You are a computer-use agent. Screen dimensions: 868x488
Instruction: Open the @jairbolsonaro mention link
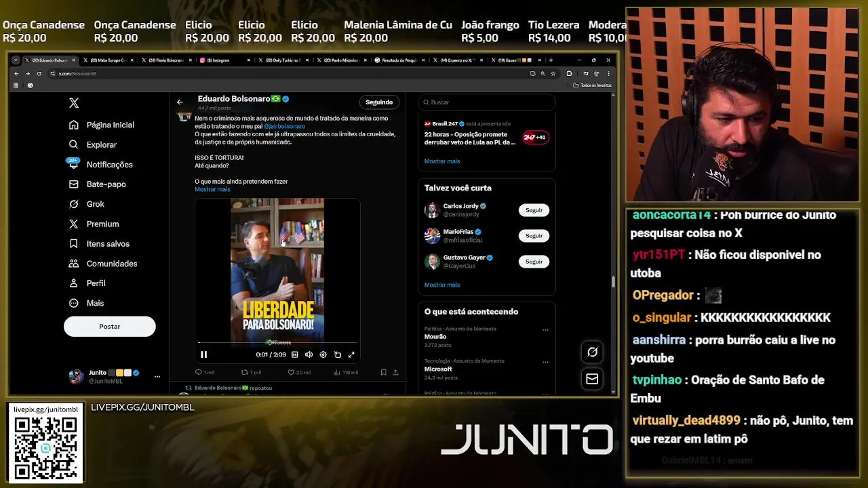click(285, 126)
